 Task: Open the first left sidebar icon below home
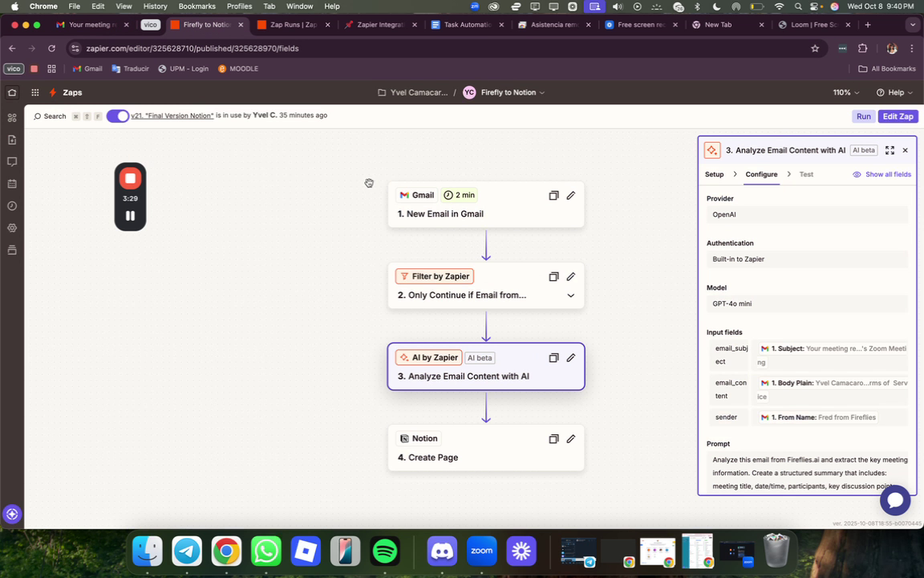(12, 117)
